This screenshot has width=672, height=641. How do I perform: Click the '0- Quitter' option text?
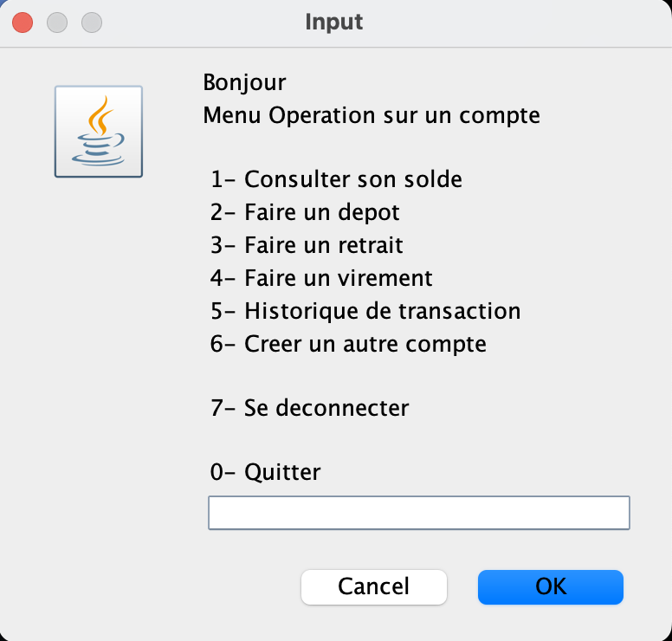265,473
